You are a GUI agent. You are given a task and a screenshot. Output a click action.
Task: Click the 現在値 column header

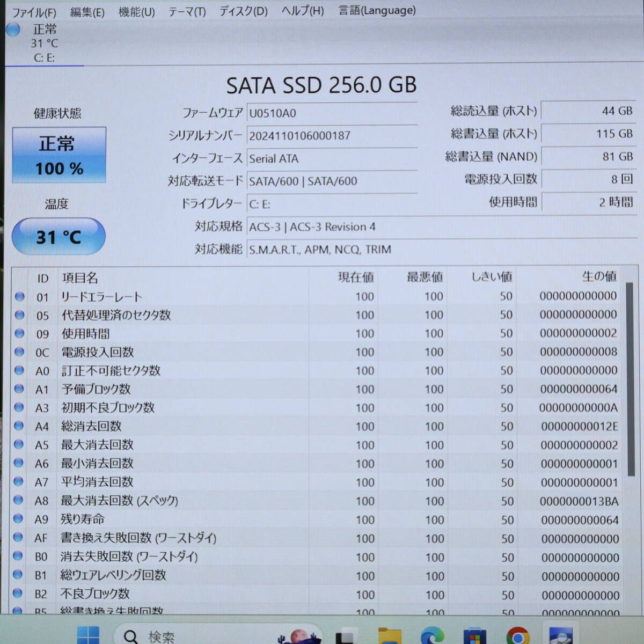[355, 277]
